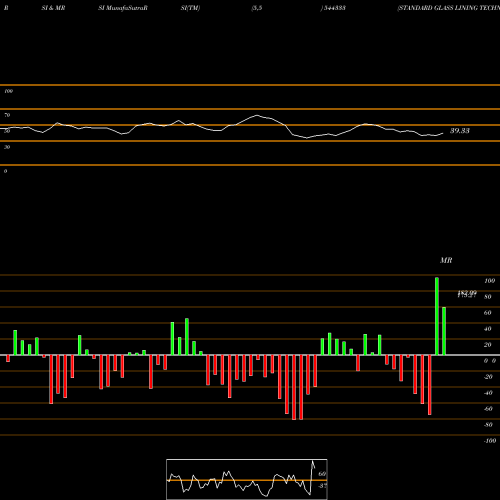This screenshot has width=500, height=500.
Task: Click the last green bar at the histogram's right end
Action: (x=444, y=331)
